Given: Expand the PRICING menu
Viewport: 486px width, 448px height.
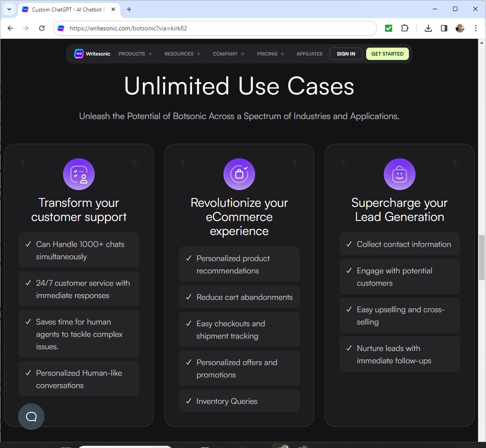Looking at the screenshot, I should pyautogui.click(x=271, y=54).
